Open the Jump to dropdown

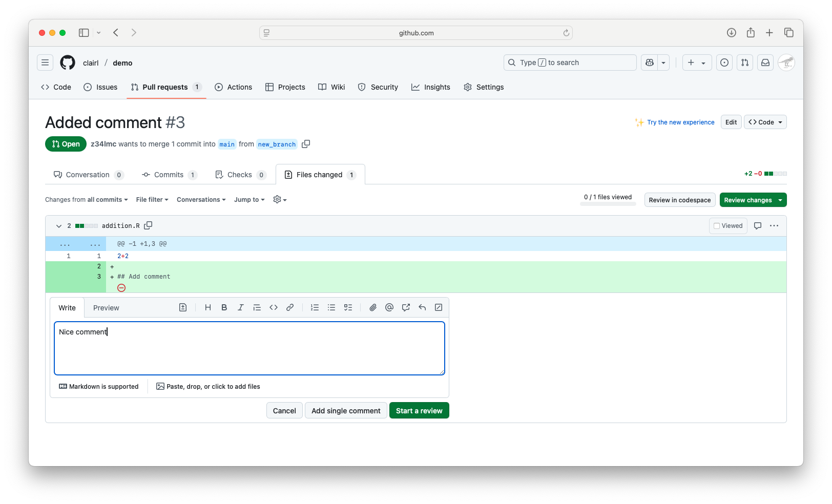point(249,200)
